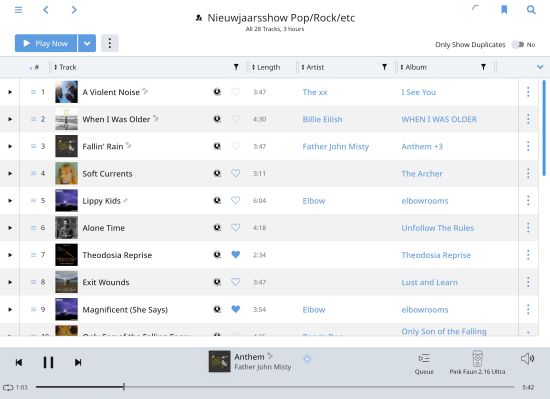Image resolution: width=550 pixels, height=399 pixels.
Task: Open the Billie Eilish artist link
Action: pos(322,119)
